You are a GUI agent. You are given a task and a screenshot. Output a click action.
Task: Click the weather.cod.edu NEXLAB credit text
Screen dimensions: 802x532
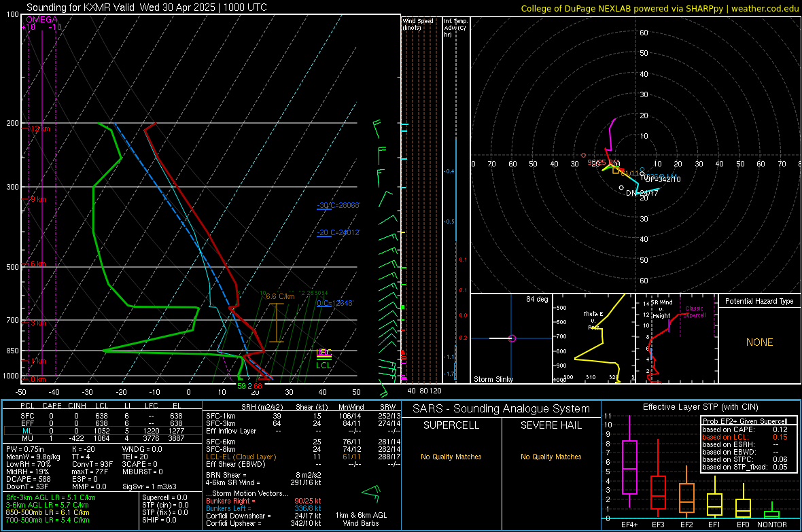(659, 8)
